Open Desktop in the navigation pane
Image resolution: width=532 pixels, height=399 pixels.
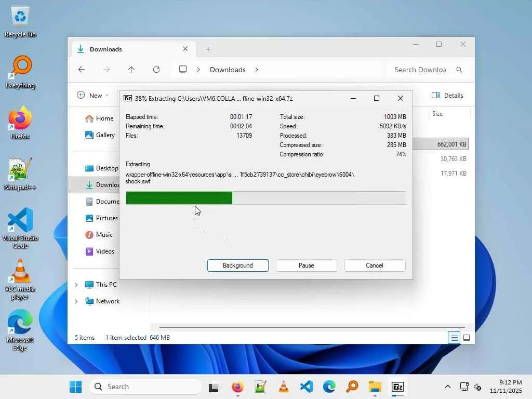[102, 168]
